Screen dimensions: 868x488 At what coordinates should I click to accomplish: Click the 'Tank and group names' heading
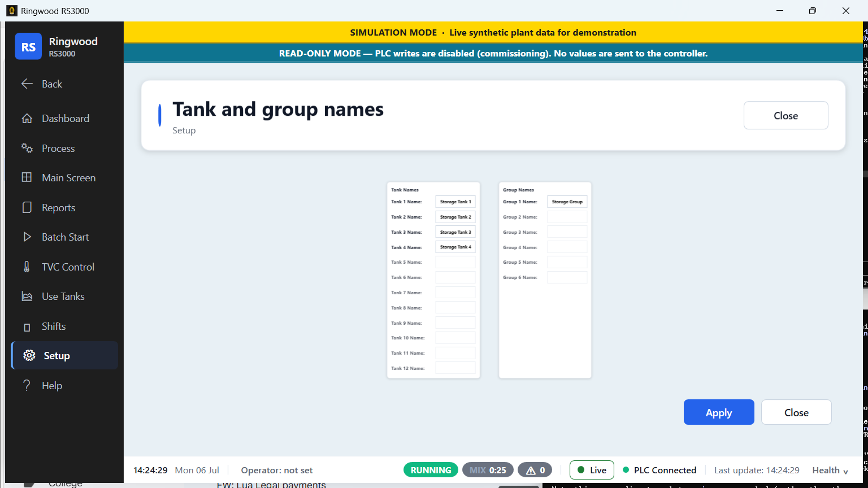[x=278, y=109]
